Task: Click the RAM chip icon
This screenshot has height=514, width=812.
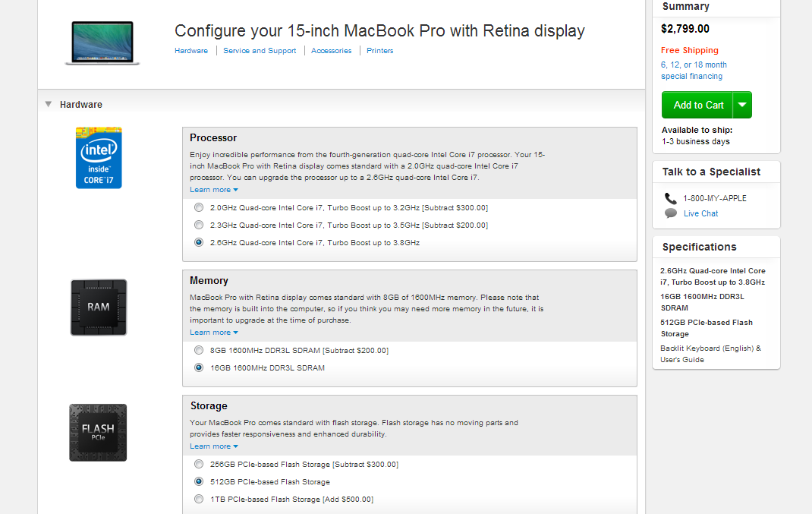Action: [99, 307]
